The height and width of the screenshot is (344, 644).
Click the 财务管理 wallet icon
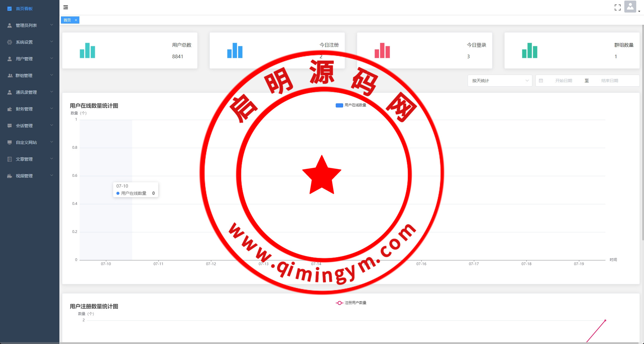point(10,109)
